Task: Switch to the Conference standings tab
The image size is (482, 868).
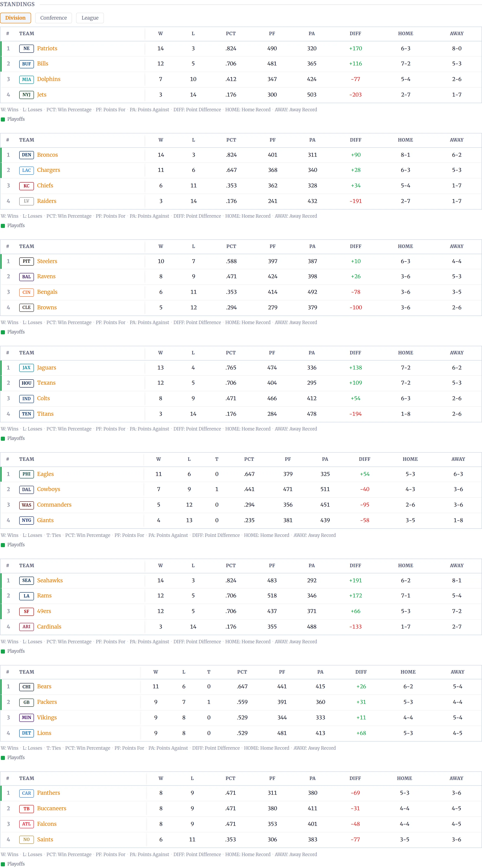Action: [54, 18]
